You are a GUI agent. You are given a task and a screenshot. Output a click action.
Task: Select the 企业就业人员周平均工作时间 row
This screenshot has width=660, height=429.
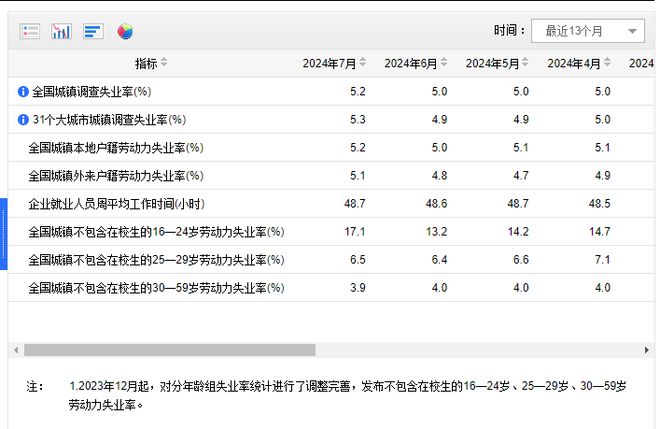[x=331, y=204]
